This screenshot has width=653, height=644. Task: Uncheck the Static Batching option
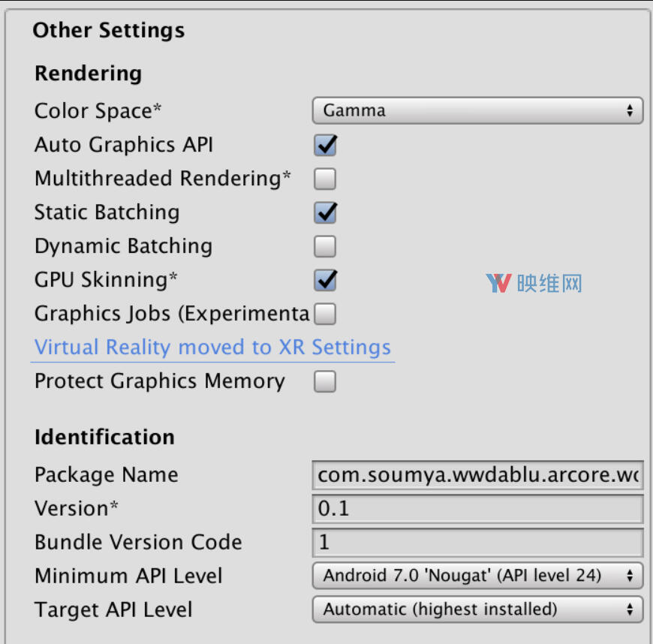click(x=325, y=212)
